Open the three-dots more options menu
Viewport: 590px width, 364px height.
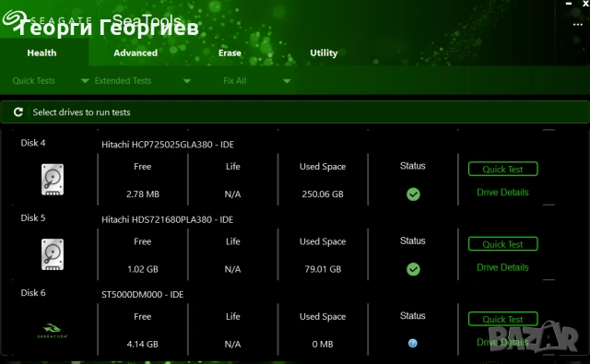pos(578,25)
